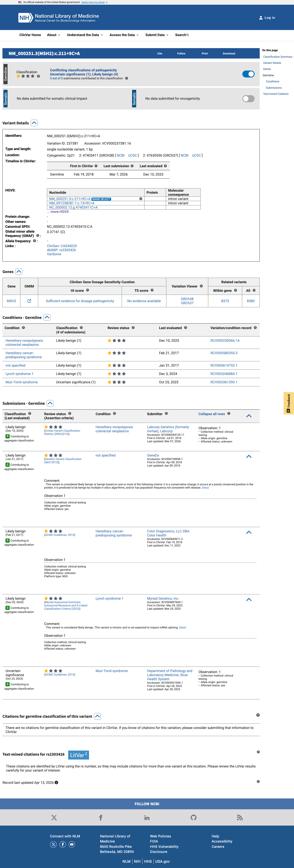Collapse the Conditions - Germline section
294x868 pixels.
click(47, 317)
